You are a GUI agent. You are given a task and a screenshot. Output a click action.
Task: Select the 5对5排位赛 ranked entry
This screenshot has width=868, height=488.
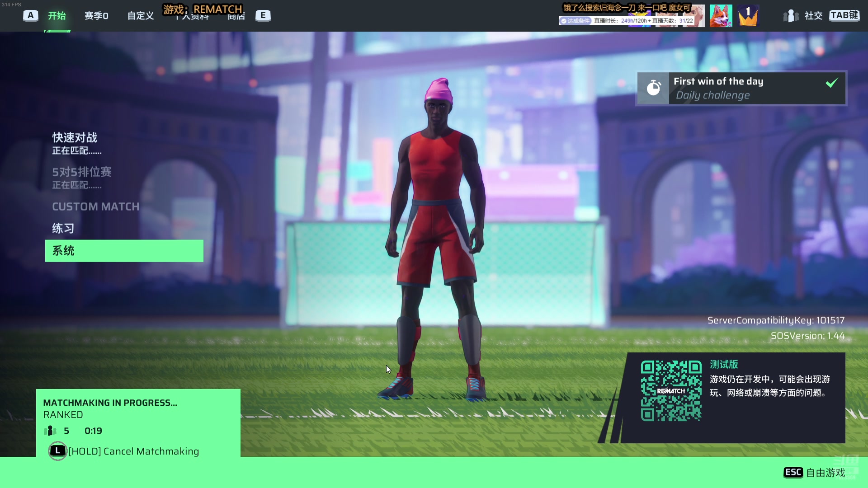[x=81, y=172]
